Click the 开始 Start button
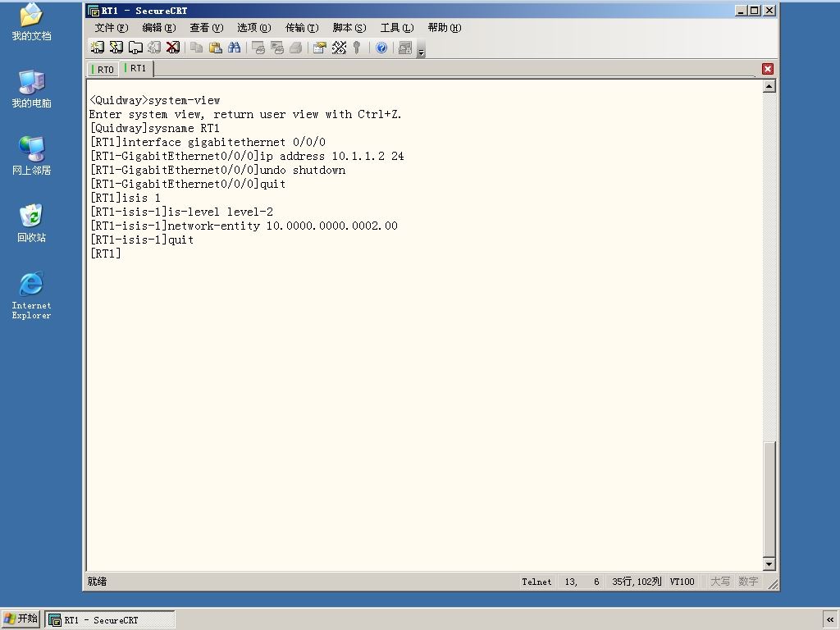The width and height of the screenshot is (840, 630). point(21,619)
